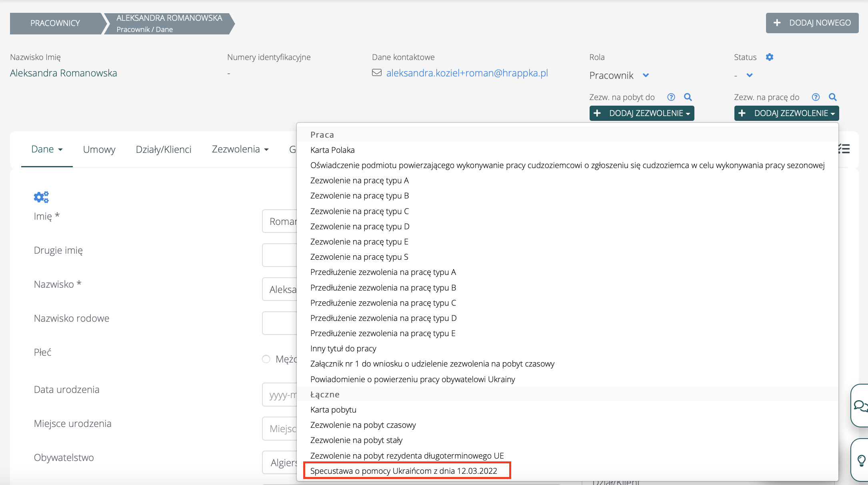868x485 pixels.
Task: Click the Dodaj nowego button
Action: 812,23
